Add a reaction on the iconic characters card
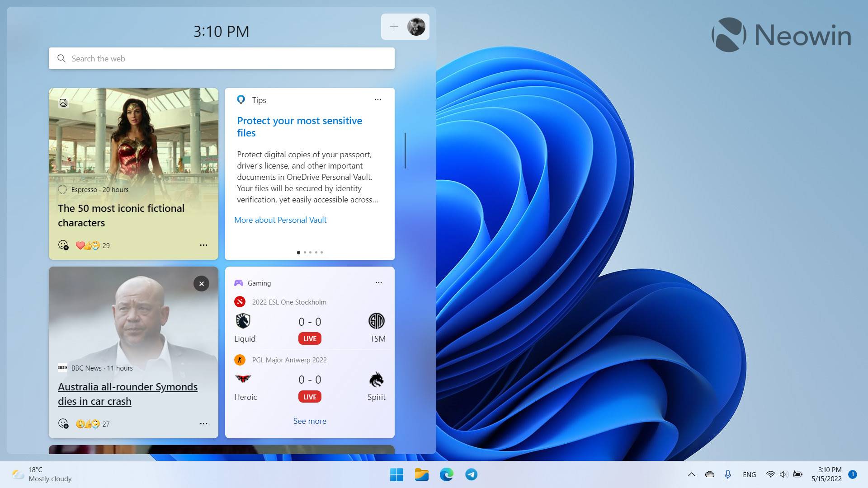 pos(63,245)
